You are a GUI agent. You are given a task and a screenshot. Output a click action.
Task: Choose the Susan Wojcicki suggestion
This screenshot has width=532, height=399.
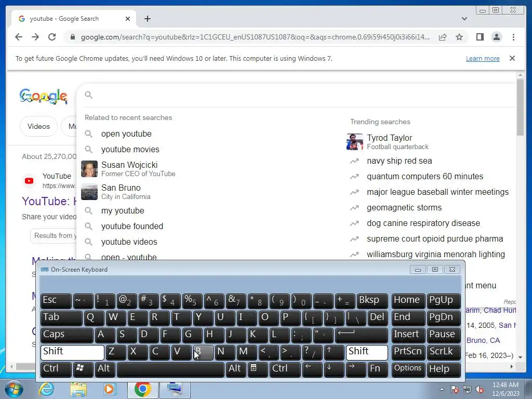[x=138, y=169]
